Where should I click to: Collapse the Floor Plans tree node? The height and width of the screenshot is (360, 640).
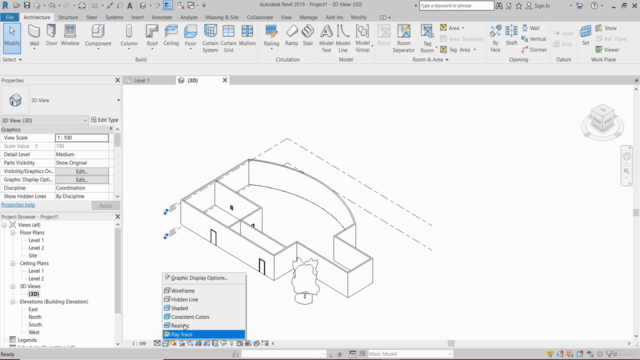pyautogui.click(x=13, y=233)
